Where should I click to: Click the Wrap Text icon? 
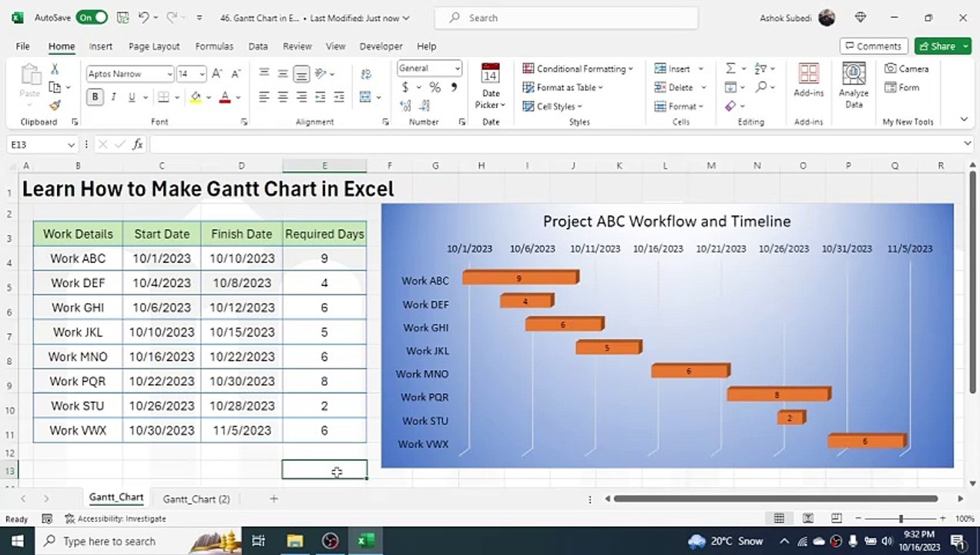(366, 74)
